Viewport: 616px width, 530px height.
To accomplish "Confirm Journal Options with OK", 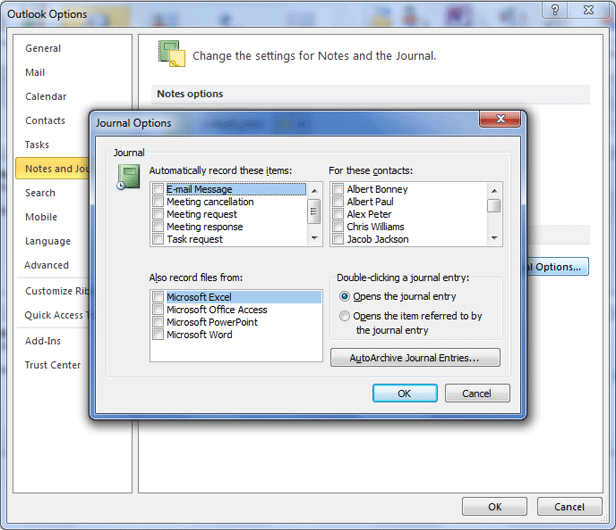I will coord(405,393).
